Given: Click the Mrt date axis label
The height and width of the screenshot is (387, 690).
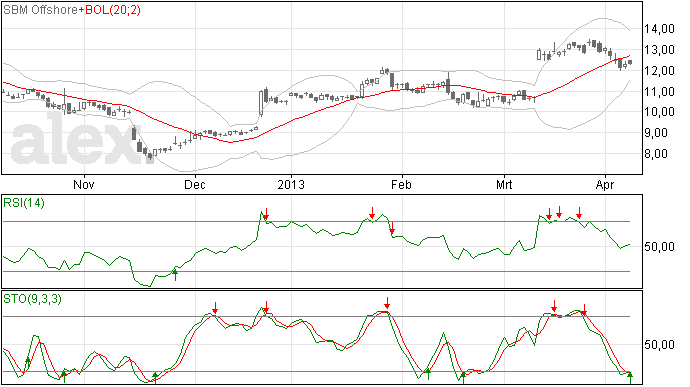Looking at the screenshot, I should 504,184.
